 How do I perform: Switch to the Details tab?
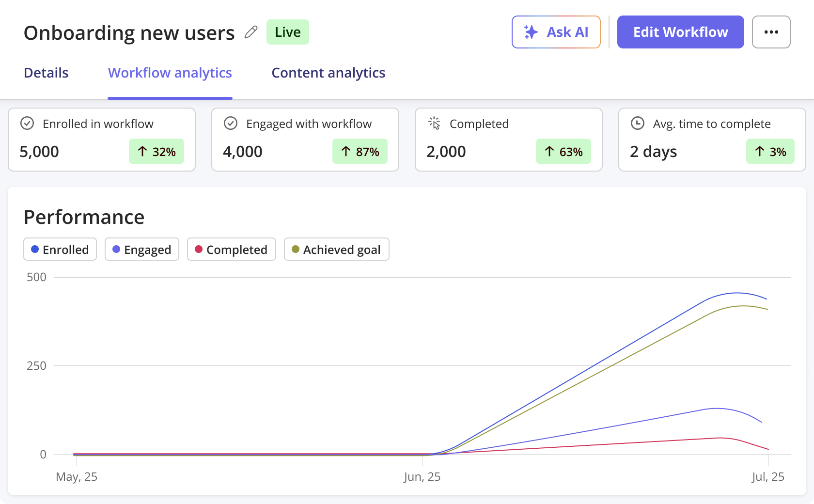46,73
